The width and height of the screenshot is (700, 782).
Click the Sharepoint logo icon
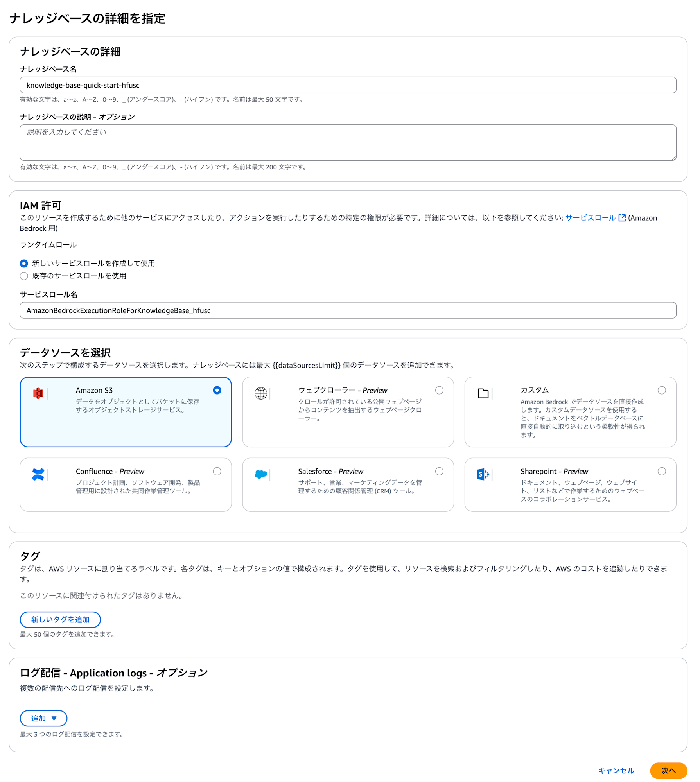click(x=483, y=474)
